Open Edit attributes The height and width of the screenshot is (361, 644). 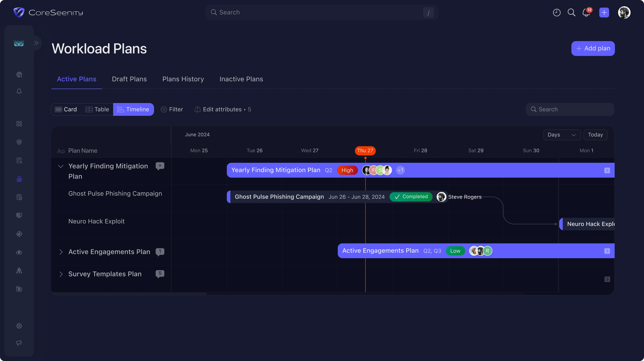[x=223, y=109]
